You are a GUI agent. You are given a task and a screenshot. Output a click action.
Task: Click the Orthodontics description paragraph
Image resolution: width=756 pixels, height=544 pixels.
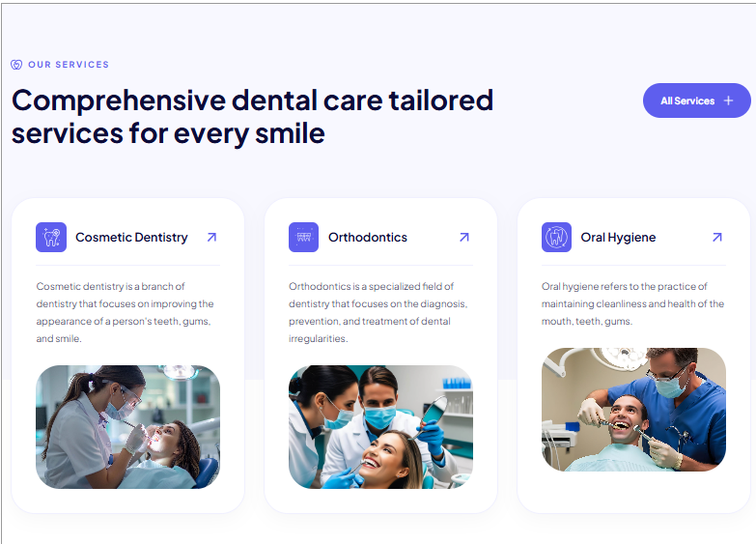(x=378, y=312)
